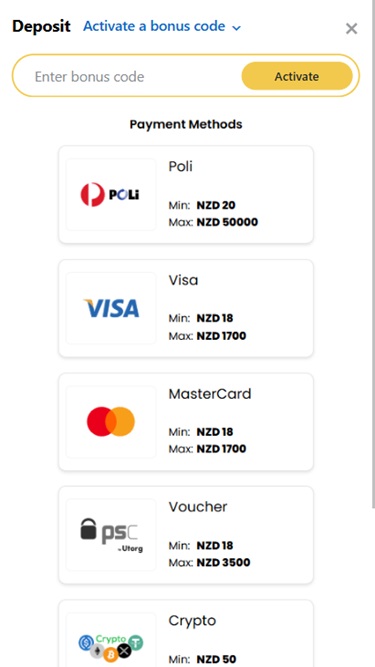Click the yellow Activate button
375x667 pixels.
(x=297, y=76)
